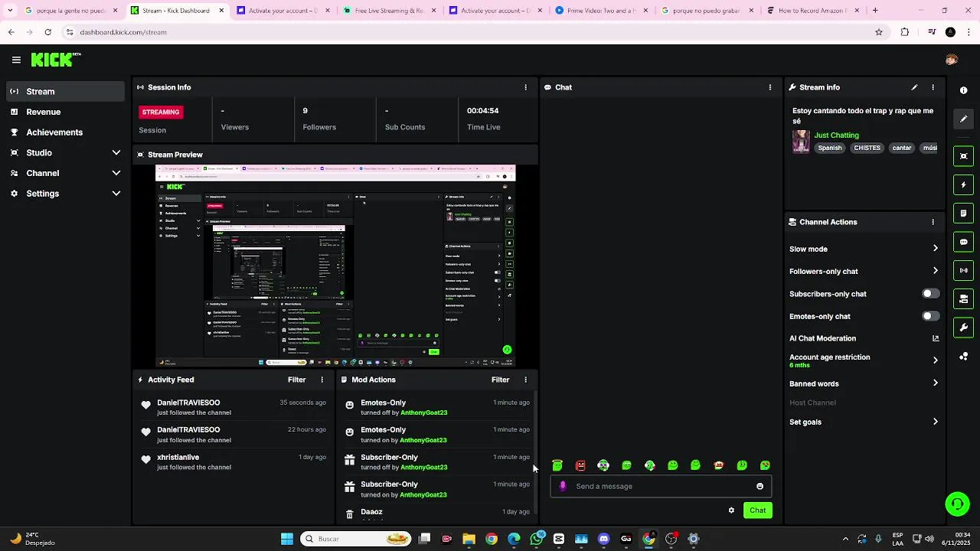Insert the angel halo emote
Image resolution: width=980 pixels, height=551 pixels.
click(x=557, y=465)
